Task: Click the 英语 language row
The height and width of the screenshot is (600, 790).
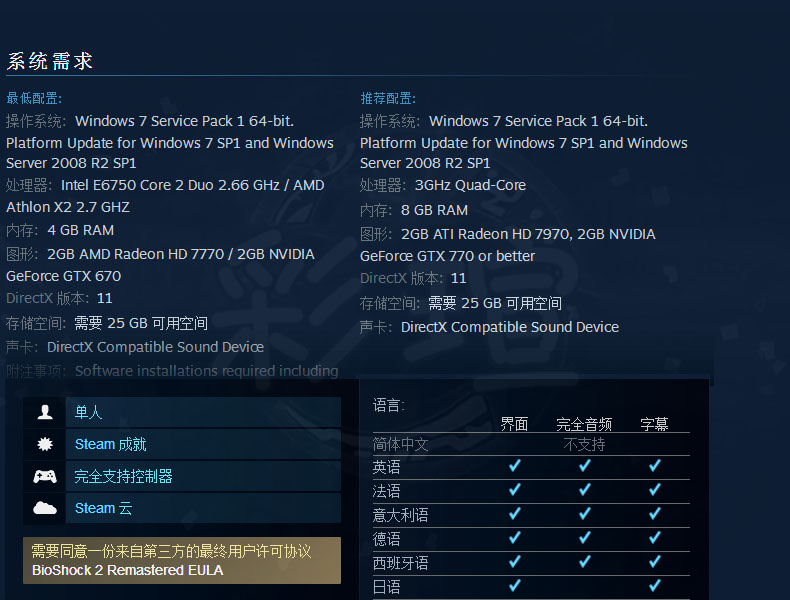Action: click(531, 468)
